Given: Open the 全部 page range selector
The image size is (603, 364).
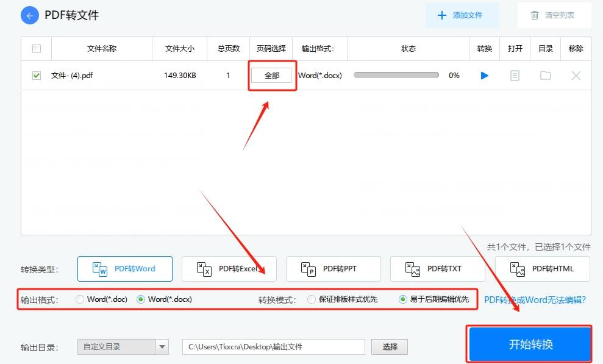Looking at the screenshot, I should pos(271,75).
